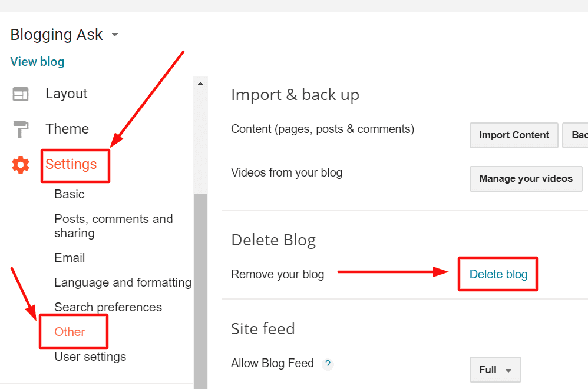Viewport: 588px width, 389px height.
Task: Click the sidebar scrollbar thumb
Action: pyautogui.click(x=201, y=291)
